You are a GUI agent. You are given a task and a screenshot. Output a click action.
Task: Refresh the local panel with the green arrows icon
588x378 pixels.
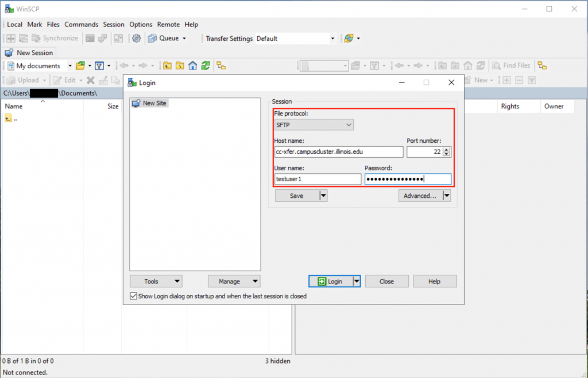[x=206, y=66]
